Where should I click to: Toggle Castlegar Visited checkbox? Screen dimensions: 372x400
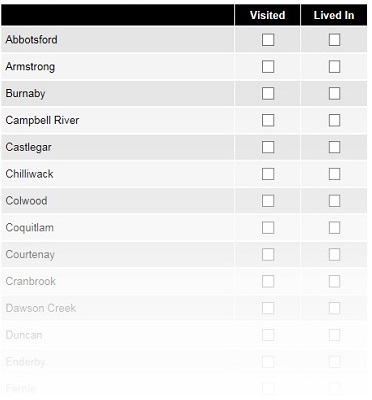pos(268,147)
